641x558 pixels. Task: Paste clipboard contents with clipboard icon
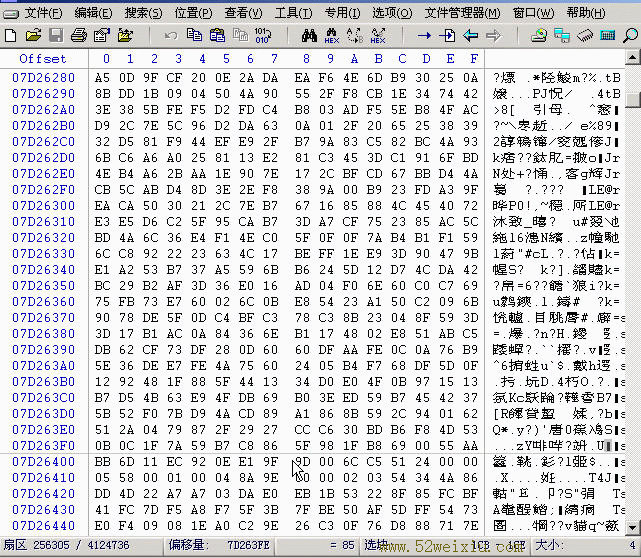pos(217,36)
